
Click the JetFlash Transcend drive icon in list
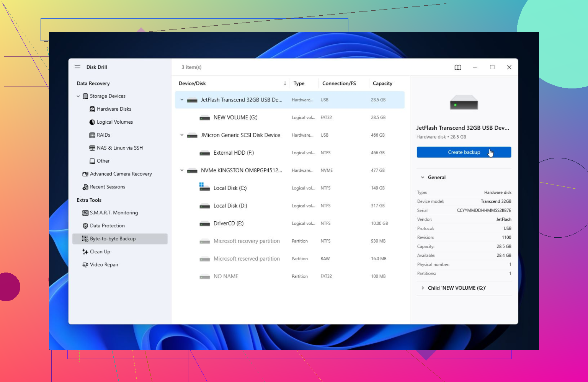[192, 100]
